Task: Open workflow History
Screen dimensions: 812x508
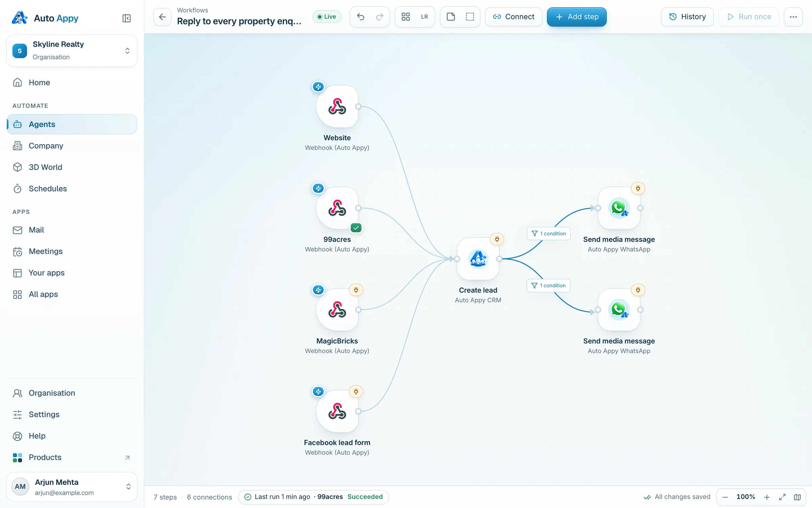Action: click(x=687, y=17)
